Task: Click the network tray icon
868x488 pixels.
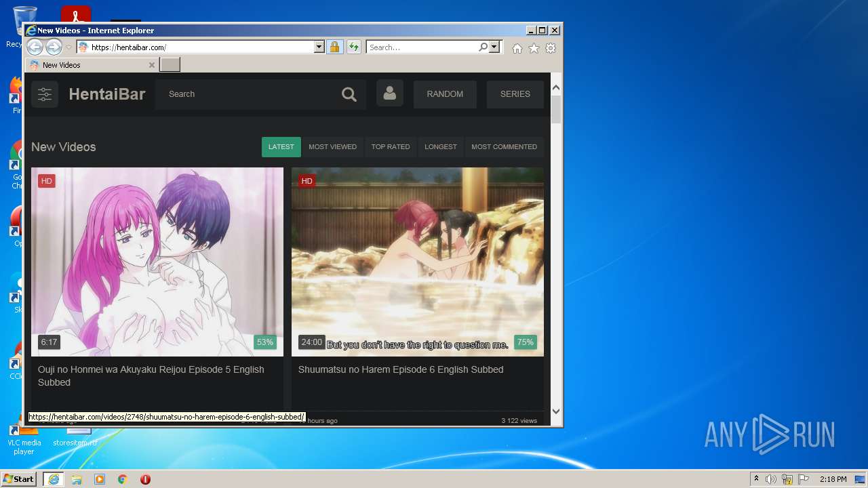Action: pos(787,479)
